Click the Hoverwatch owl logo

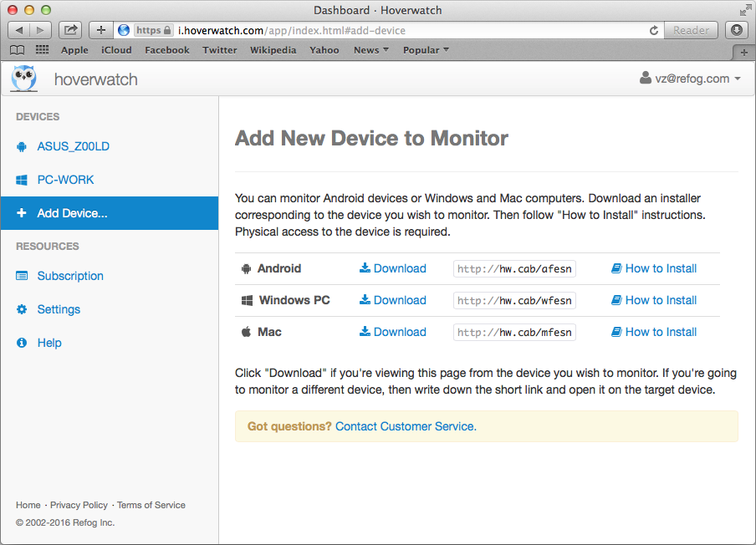pyautogui.click(x=24, y=78)
